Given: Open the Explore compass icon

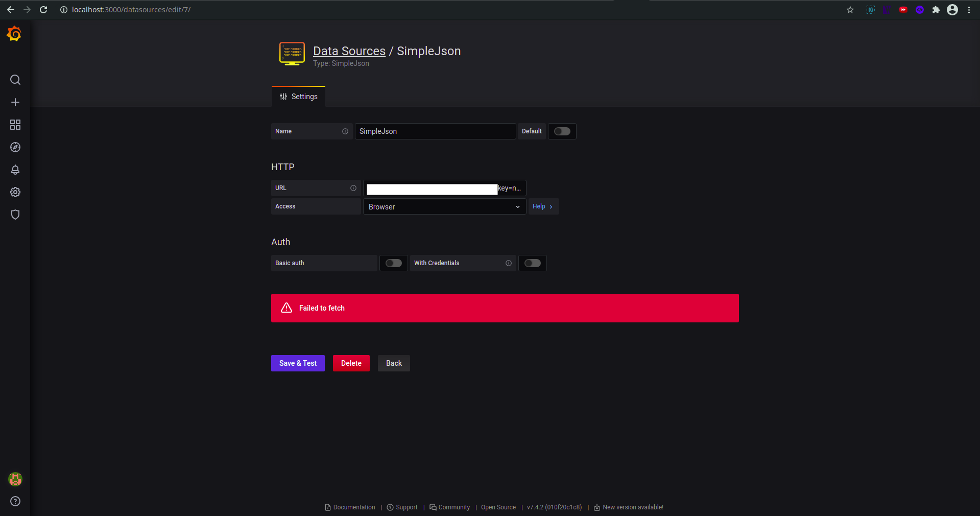Looking at the screenshot, I should click(15, 147).
